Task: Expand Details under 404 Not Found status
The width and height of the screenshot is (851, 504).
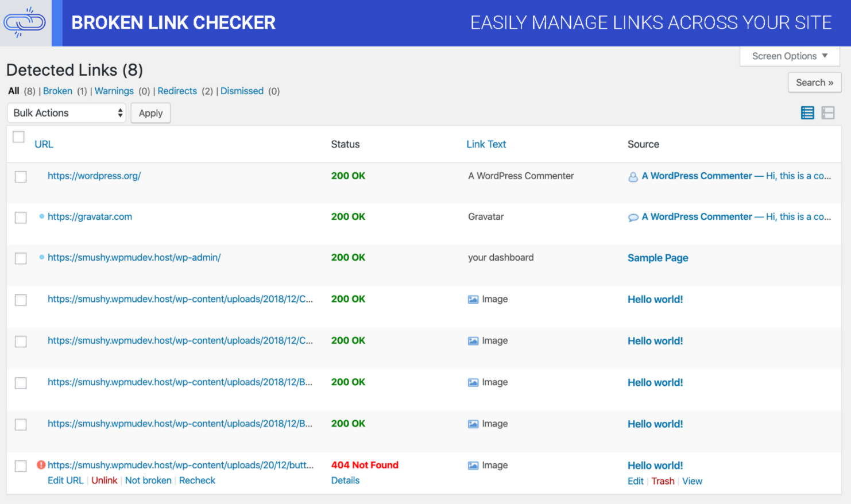Action: coord(345,480)
